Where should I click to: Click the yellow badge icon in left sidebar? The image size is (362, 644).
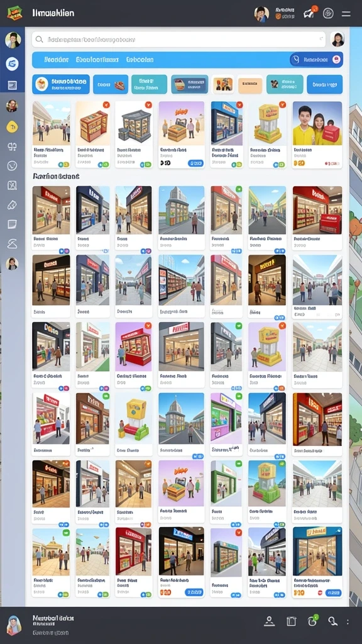coord(12,127)
